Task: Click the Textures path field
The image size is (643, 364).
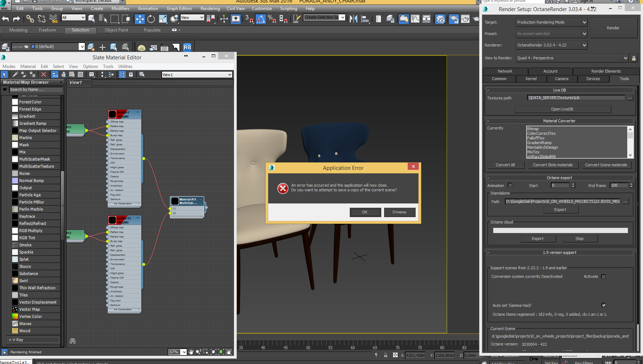Action: [576, 98]
